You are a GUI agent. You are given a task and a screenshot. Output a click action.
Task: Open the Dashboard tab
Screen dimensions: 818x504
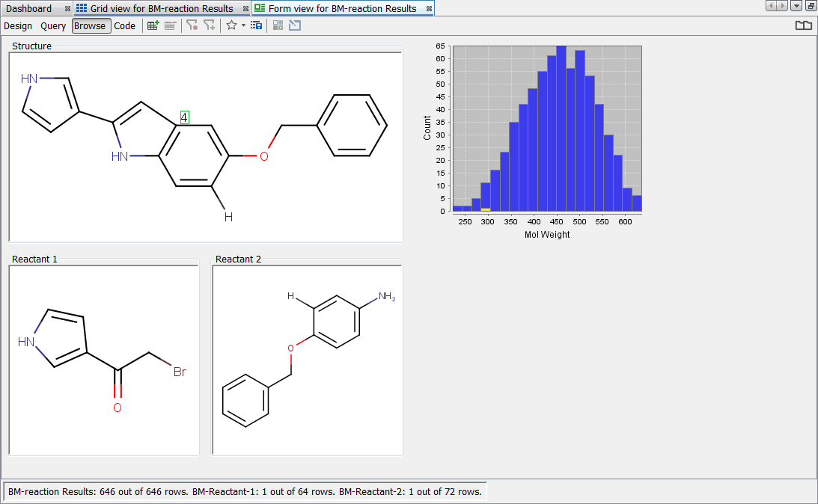[x=29, y=8]
